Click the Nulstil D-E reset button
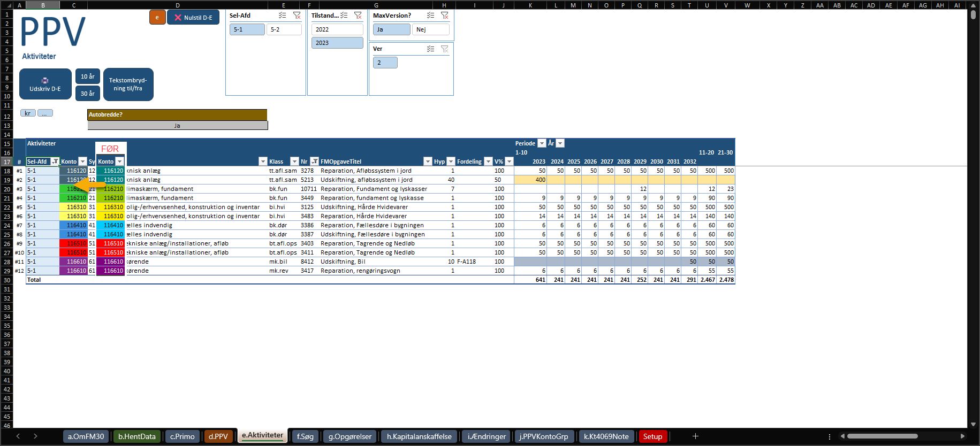 tap(193, 18)
